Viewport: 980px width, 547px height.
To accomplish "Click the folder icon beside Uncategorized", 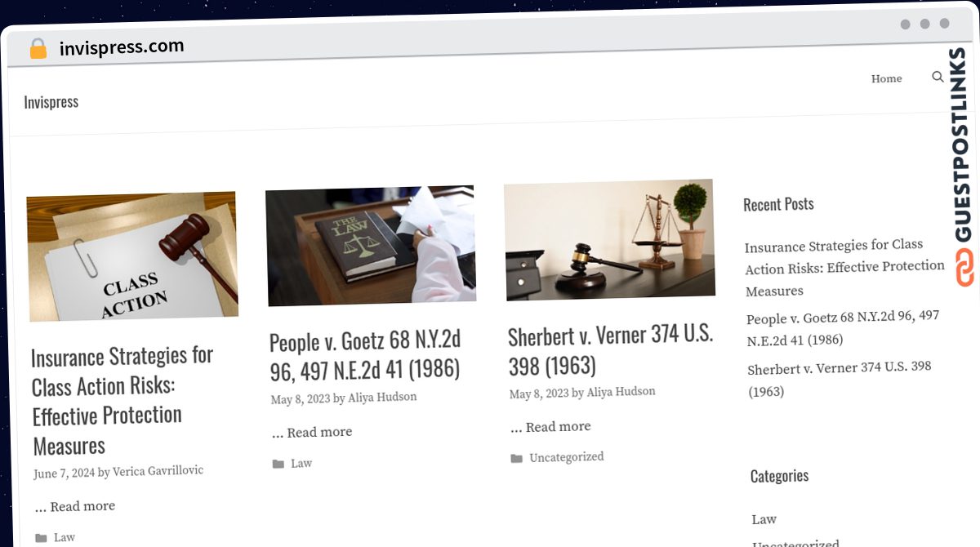I will [x=516, y=458].
